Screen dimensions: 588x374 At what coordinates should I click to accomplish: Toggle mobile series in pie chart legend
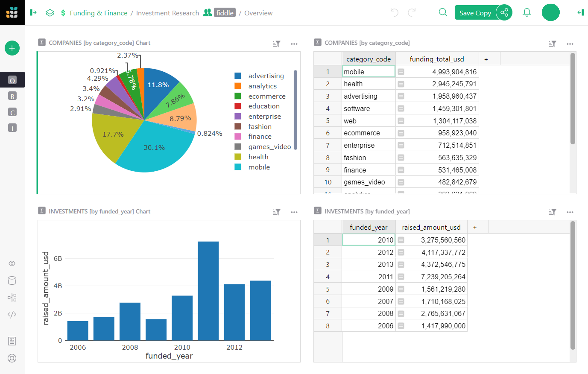point(259,167)
